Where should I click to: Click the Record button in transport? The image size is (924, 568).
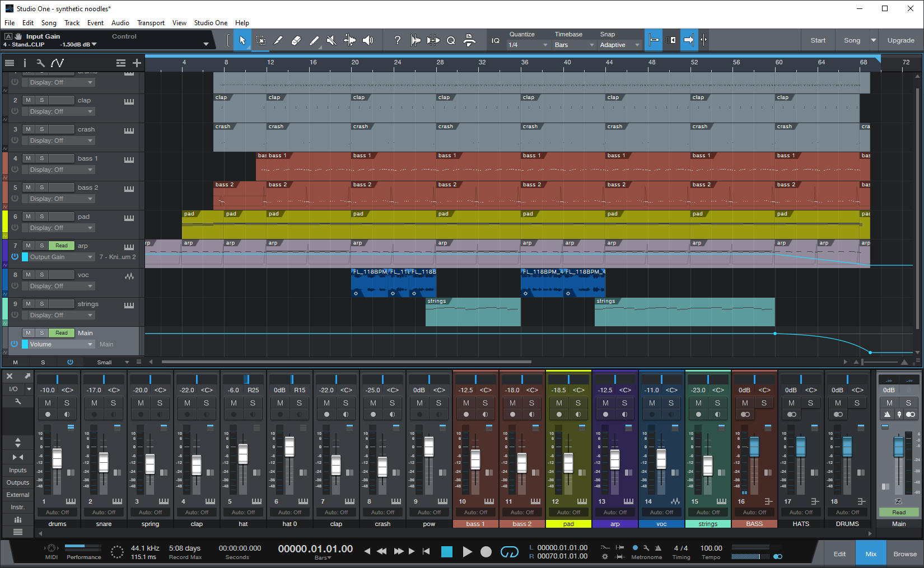coord(486,552)
